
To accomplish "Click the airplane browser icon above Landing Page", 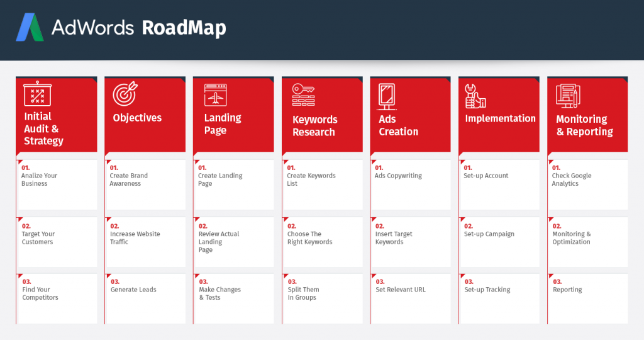I will (216, 95).
